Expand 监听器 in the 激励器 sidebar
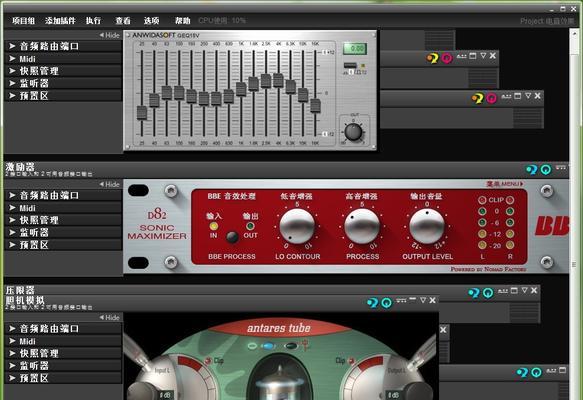This screenshot has height=400, width=583. (x=63, y=232)
